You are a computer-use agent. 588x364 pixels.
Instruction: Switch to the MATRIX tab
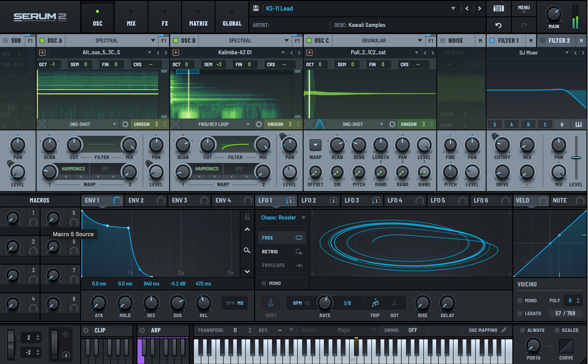198,17
